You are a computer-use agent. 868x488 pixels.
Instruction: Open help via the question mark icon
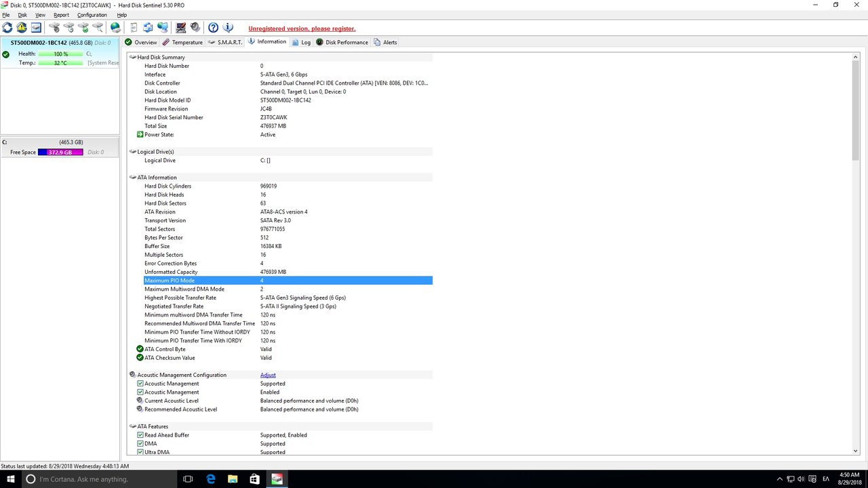(213, 28)
